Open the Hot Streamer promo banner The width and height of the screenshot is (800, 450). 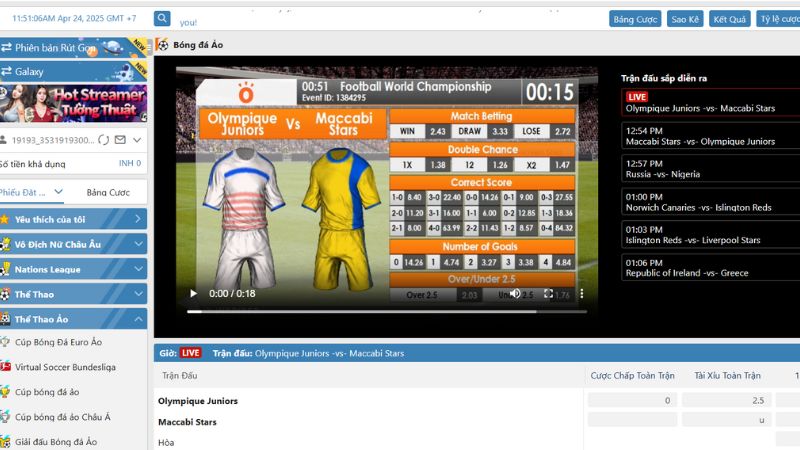coord(73,104)
